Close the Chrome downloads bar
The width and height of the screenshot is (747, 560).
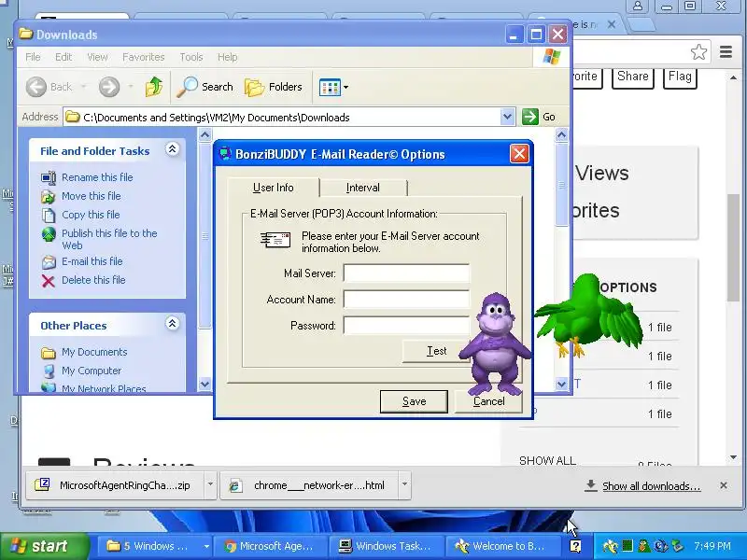[x=724, y=485]
